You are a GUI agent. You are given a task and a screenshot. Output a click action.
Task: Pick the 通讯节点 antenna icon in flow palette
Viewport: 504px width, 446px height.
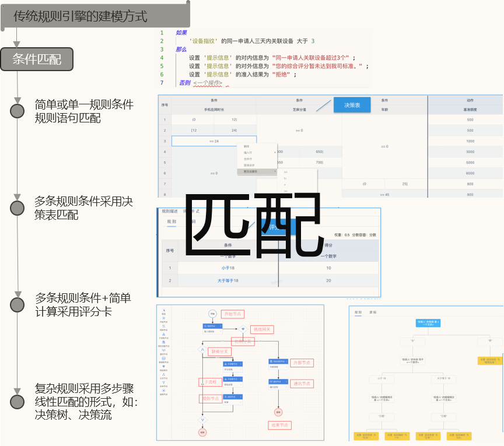click(163, 352)
